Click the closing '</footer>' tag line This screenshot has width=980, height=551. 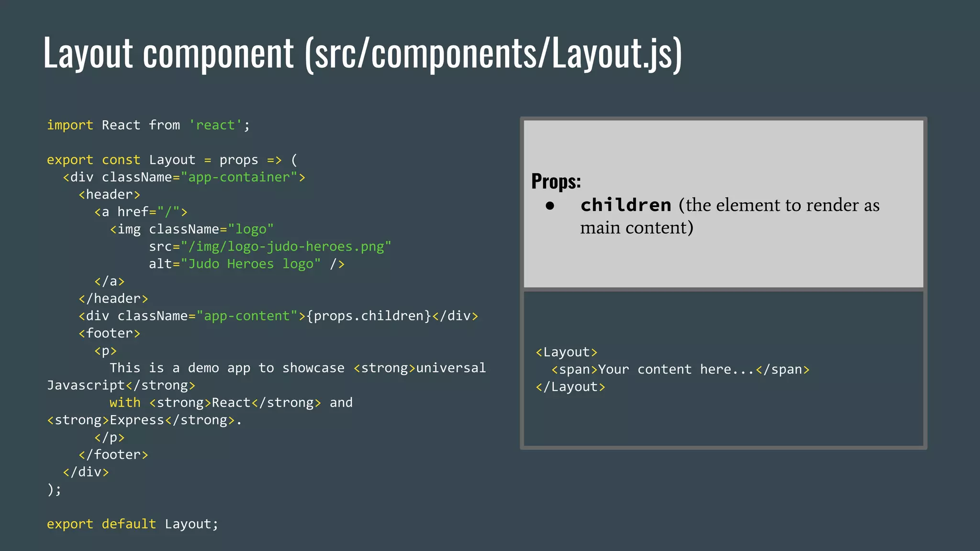coord(113,455)
